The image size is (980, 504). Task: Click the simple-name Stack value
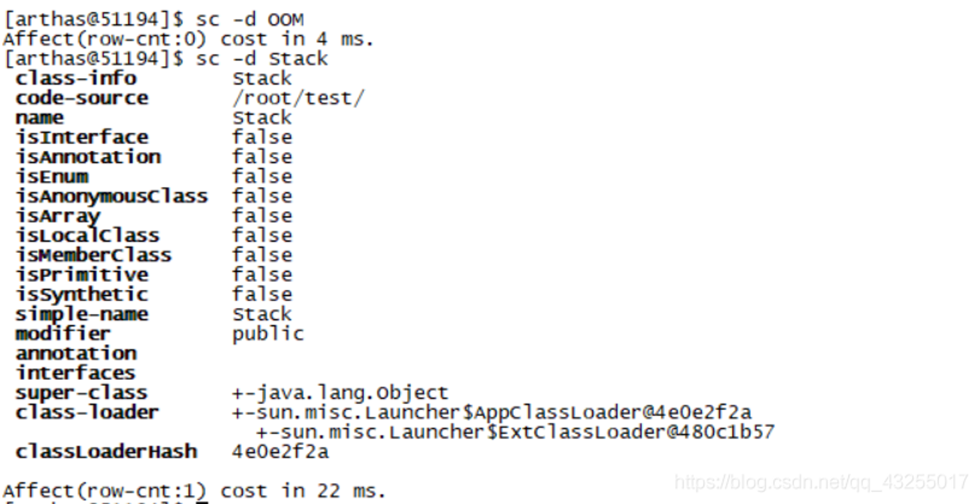coord(262,314)
